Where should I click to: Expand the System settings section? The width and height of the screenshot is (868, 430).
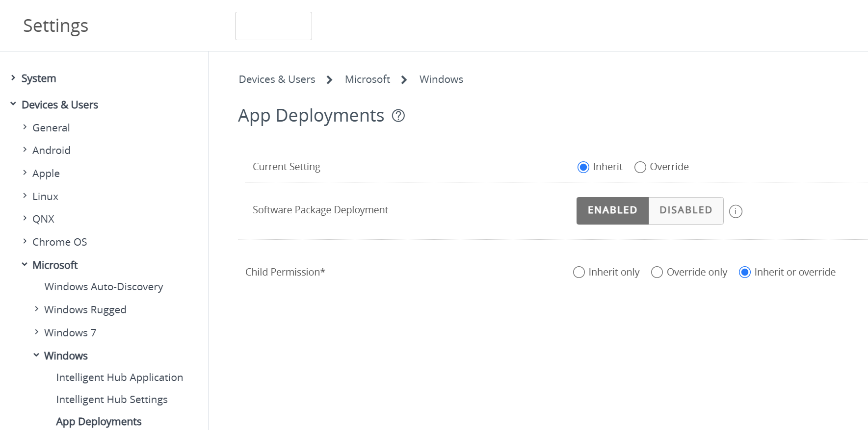13,78
